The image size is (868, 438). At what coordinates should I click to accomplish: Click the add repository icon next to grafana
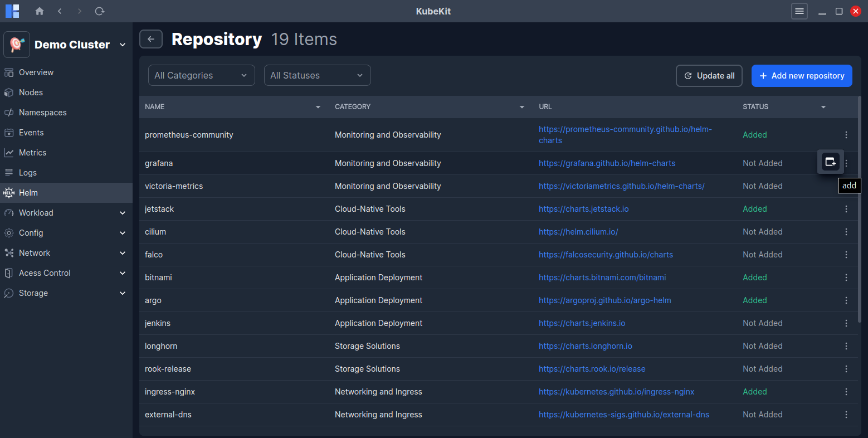(x=830, y=162)
